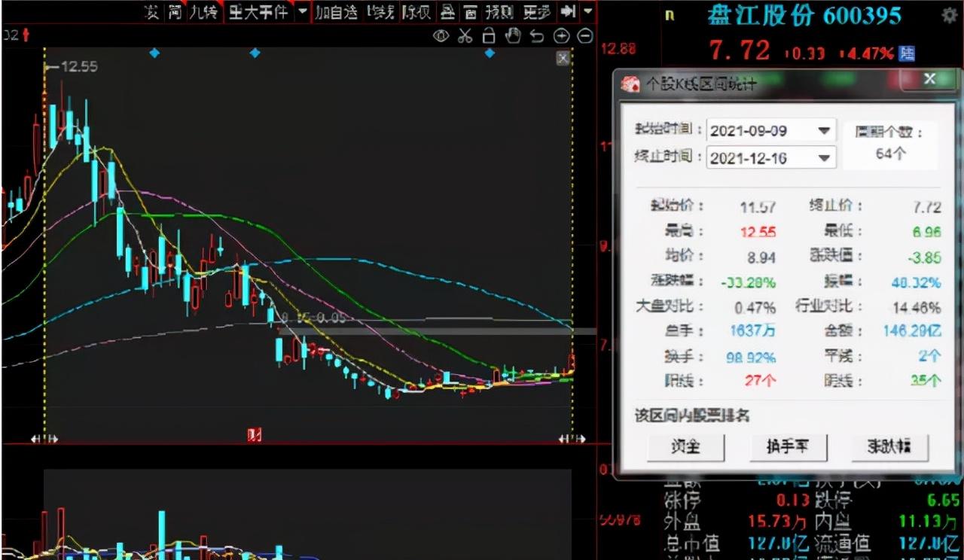Click the scissors cut tool icon
This screenshot has height=560, width=964.
click(x=465, y=36)
